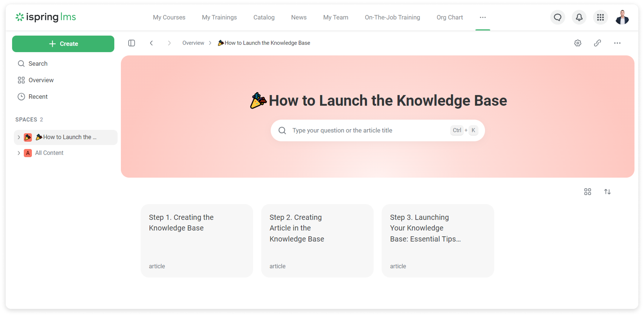Open the My Courses tab

pos(169,17)
